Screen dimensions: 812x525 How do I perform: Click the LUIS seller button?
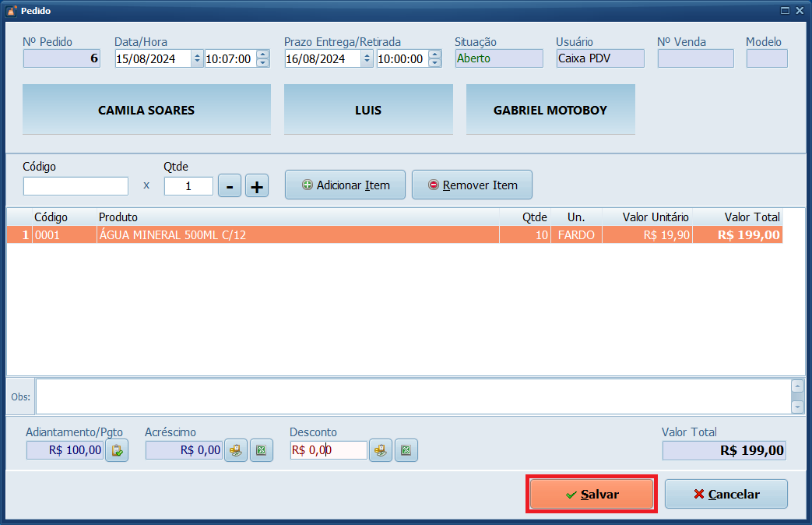[368, 110]
